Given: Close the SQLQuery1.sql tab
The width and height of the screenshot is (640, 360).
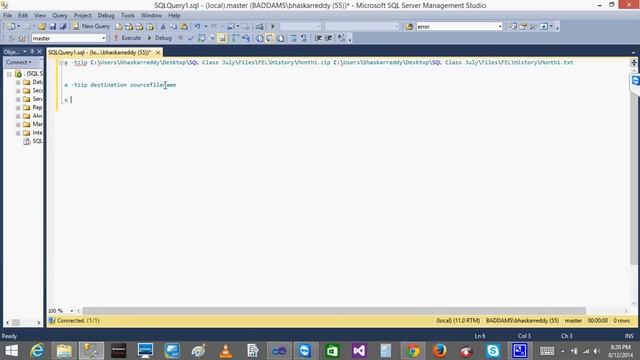Looking at the screenshot, I should 158,52.
